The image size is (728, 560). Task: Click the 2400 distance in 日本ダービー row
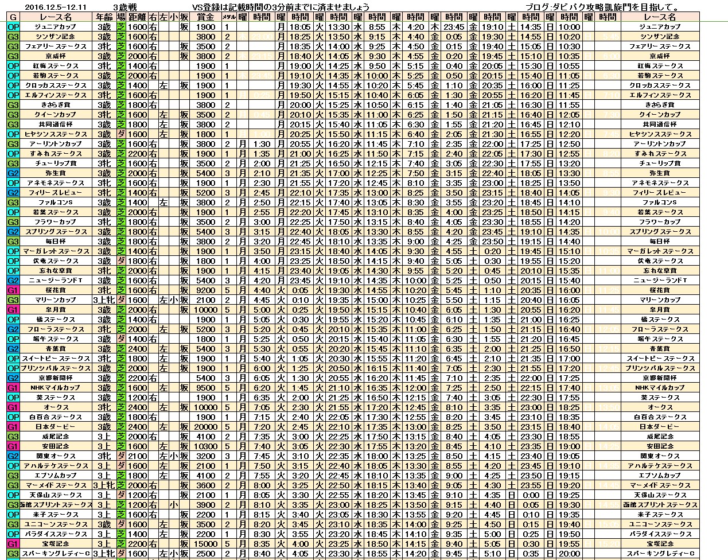point(138,427)
